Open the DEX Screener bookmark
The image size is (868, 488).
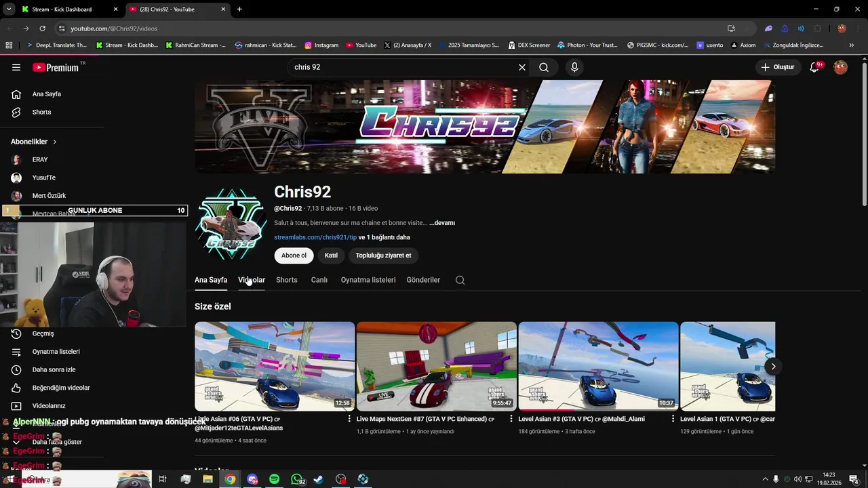coord(528,45)
